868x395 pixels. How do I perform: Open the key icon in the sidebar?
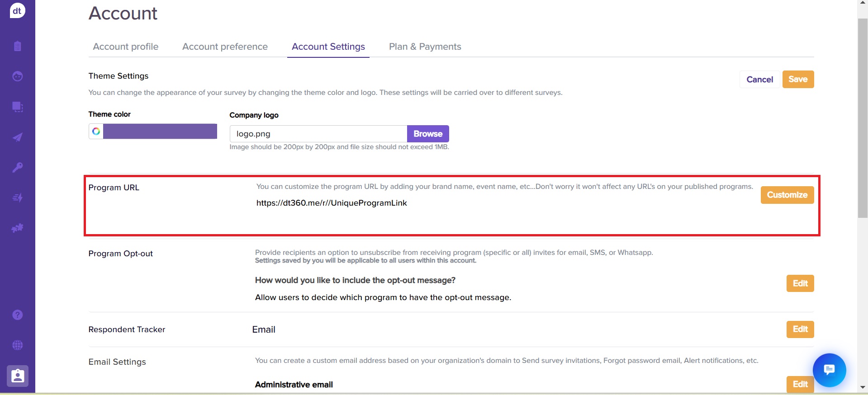coord(17,168)
